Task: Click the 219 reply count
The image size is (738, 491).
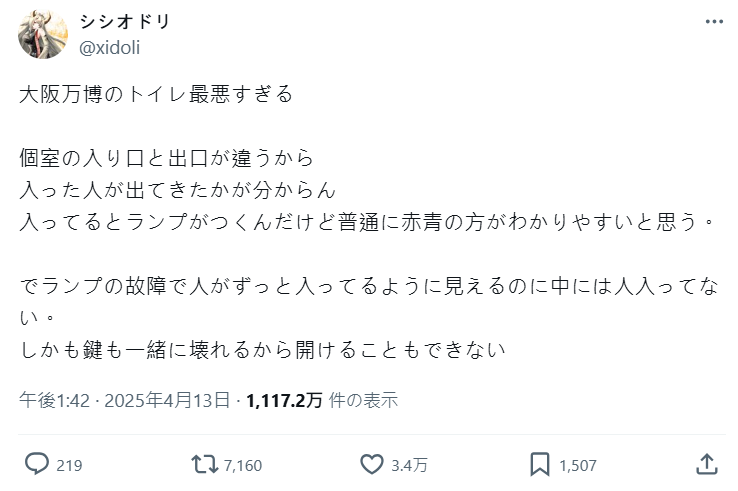Action: pyautogui.click(x=69, y=465)
